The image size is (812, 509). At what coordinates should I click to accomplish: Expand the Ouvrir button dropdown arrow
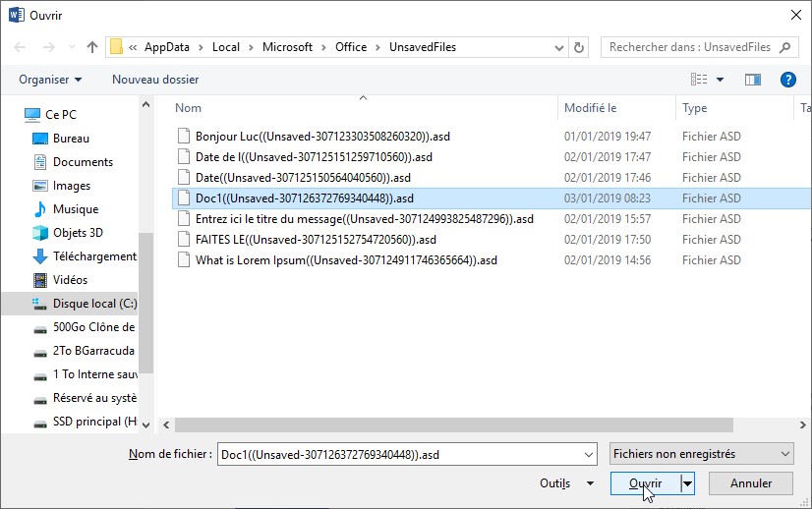687,483
